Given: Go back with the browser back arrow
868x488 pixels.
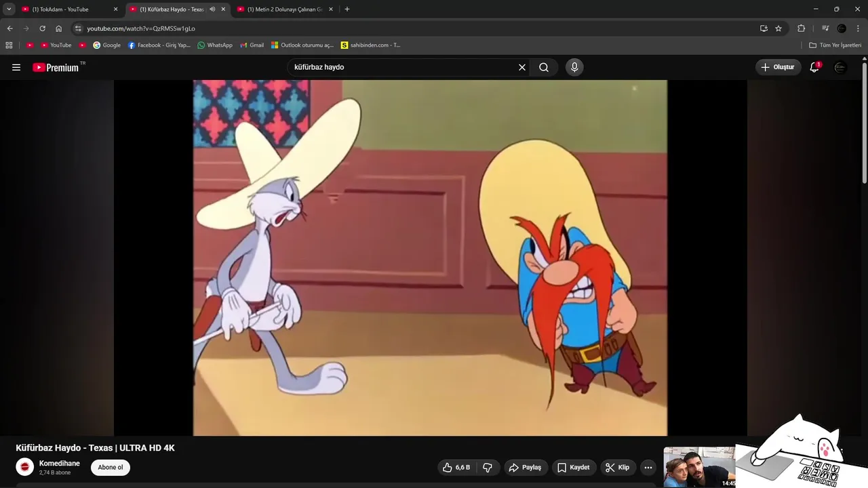Looking at the screenshot, I should [x=9, y=28].
